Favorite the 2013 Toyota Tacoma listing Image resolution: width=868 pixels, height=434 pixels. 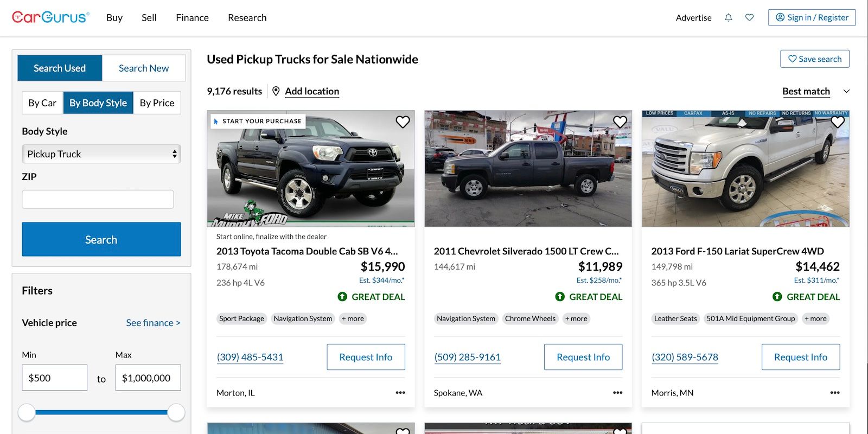403,122
